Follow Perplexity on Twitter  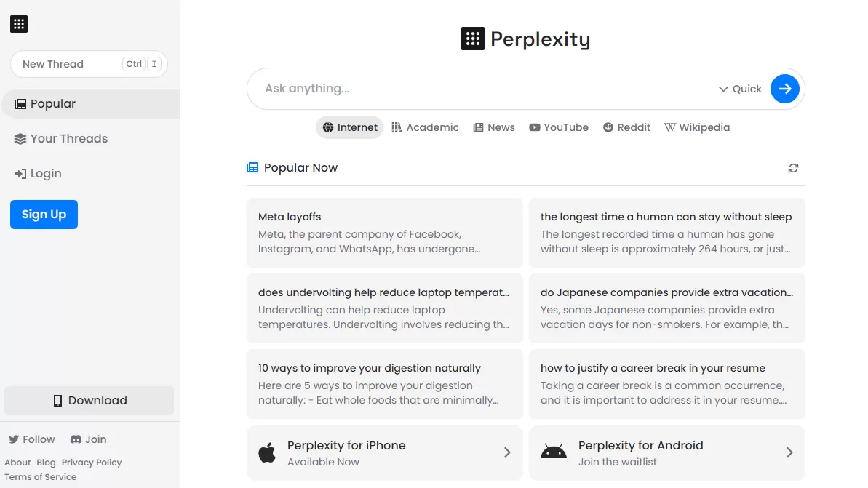(32, 439)
